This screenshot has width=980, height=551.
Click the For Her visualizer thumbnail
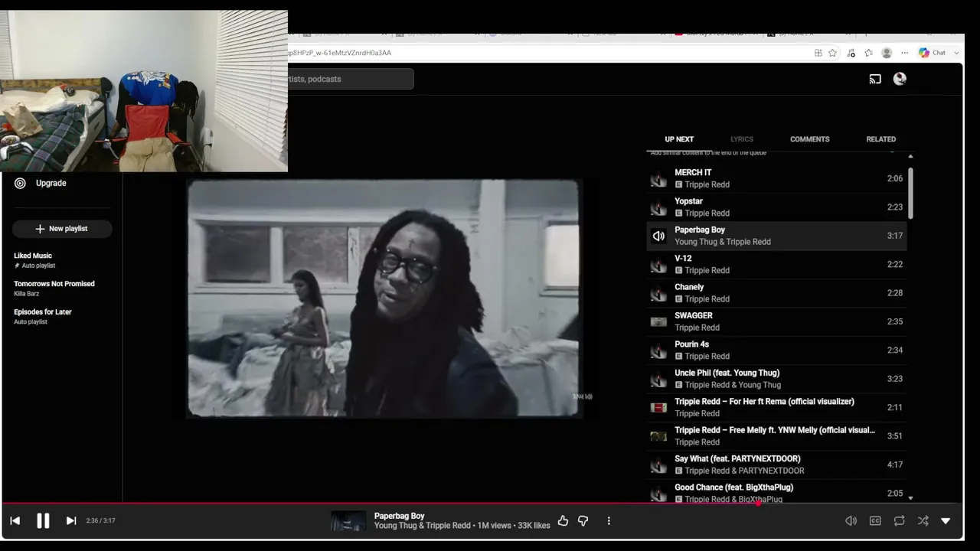(658, 408)
